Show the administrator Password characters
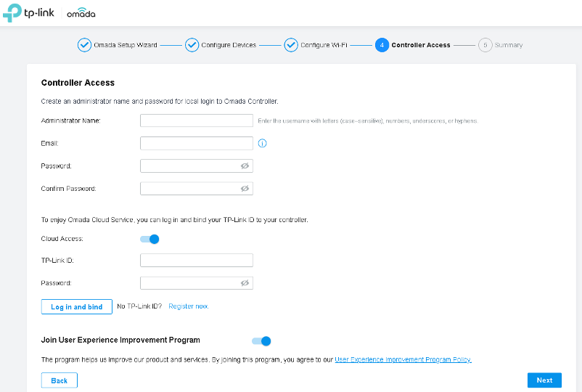 [x=245, y=166]
